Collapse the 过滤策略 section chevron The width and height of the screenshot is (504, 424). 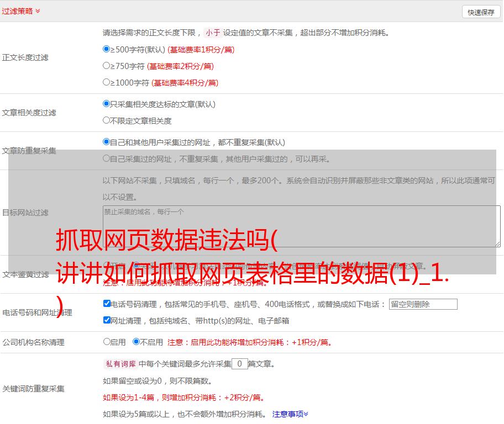(x=38, y=11)
